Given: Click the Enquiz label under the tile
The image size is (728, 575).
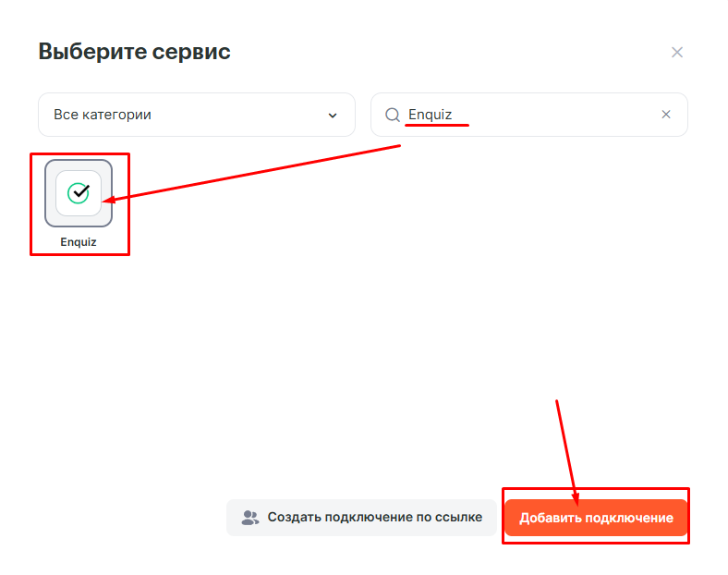Looking at the screenshot, I should (79, 241).
